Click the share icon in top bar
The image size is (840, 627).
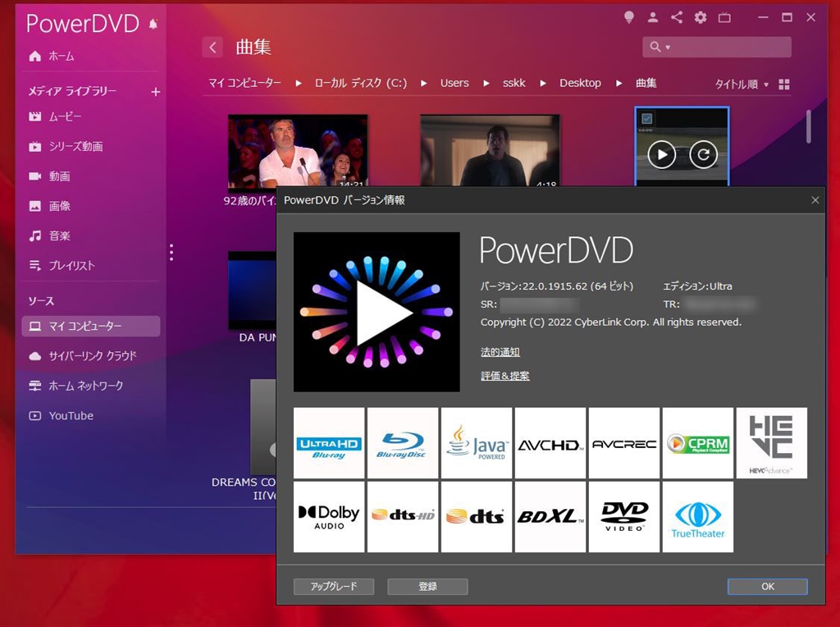tap(677, 17)
